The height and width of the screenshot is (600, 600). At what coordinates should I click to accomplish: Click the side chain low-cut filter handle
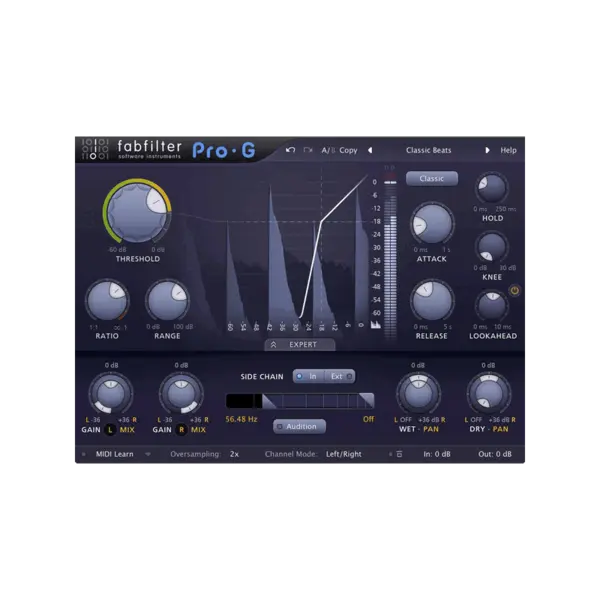click(x=267, y=401)
